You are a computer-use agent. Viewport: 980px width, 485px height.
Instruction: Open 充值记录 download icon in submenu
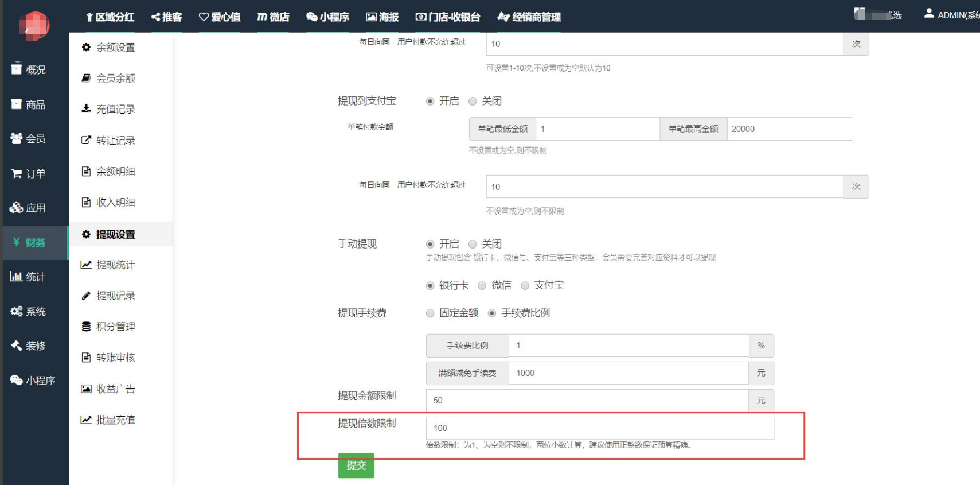[x=86, y=109]
